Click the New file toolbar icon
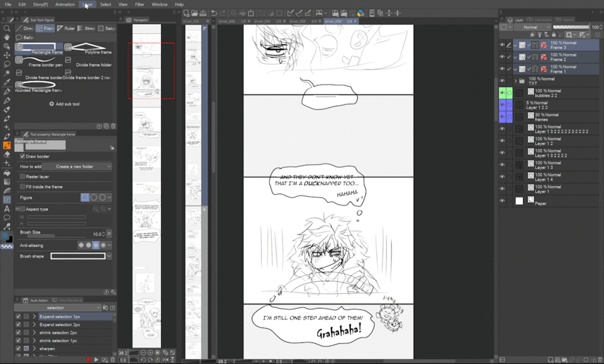 click(x=186, y=13)
